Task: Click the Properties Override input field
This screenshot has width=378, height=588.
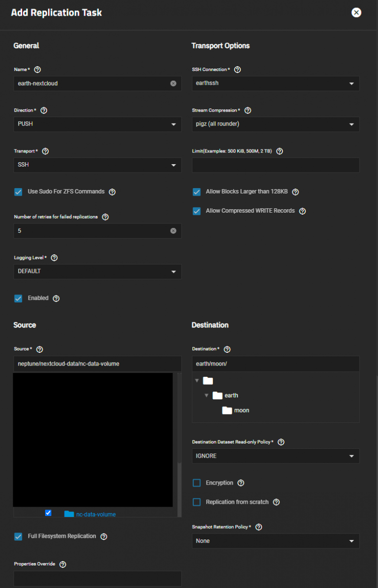Action: point(97,578)
